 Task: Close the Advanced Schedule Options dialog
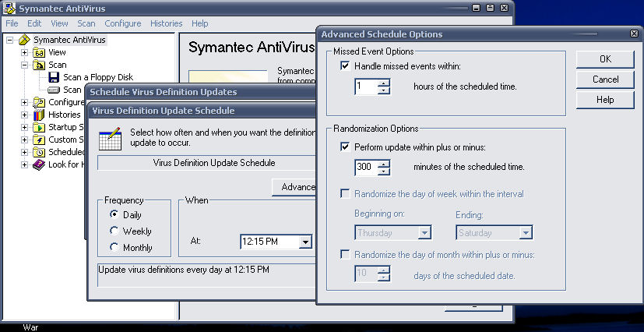pos(634,34)
